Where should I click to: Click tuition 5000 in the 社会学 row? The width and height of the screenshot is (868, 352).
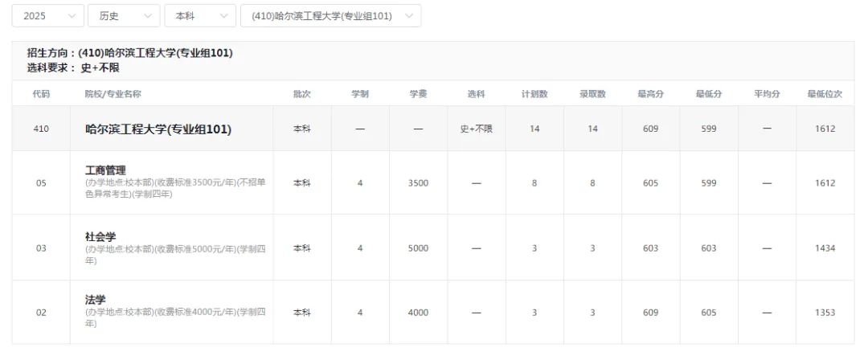click(419, 248)
